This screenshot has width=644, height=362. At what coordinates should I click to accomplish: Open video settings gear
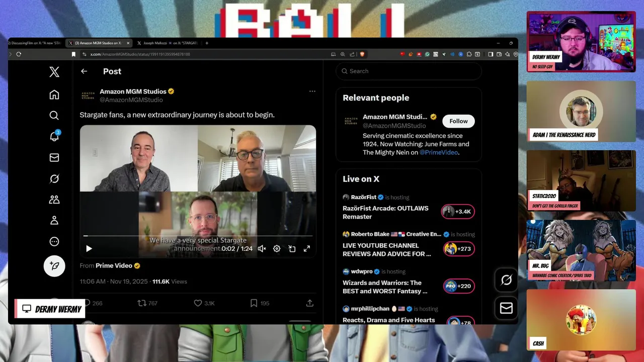click(277, 248)
